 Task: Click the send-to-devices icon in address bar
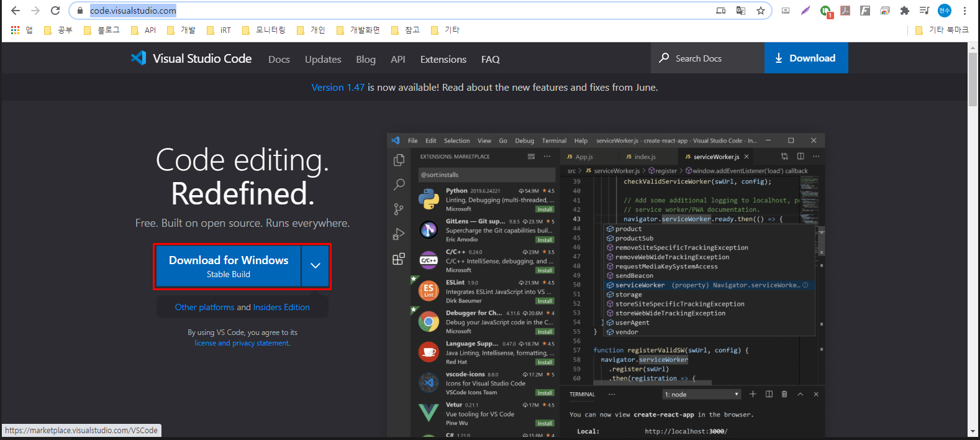pyautogui.click(x=720, y=11)
